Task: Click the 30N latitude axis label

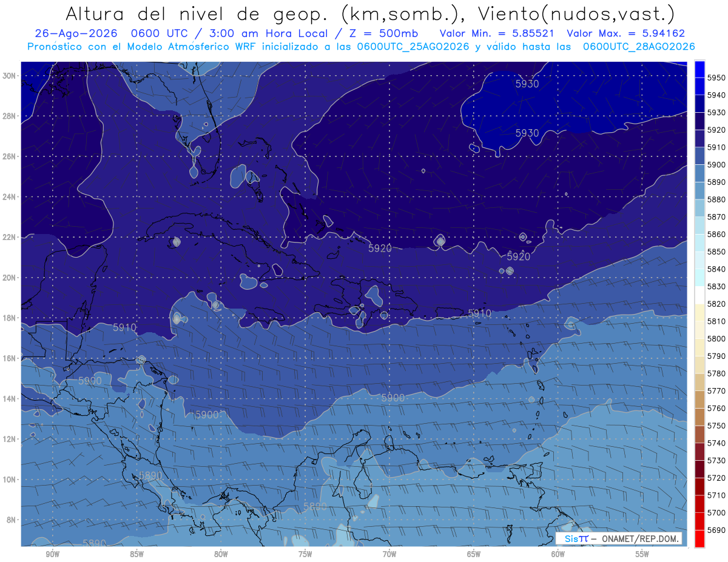Action: coord(9,76)
